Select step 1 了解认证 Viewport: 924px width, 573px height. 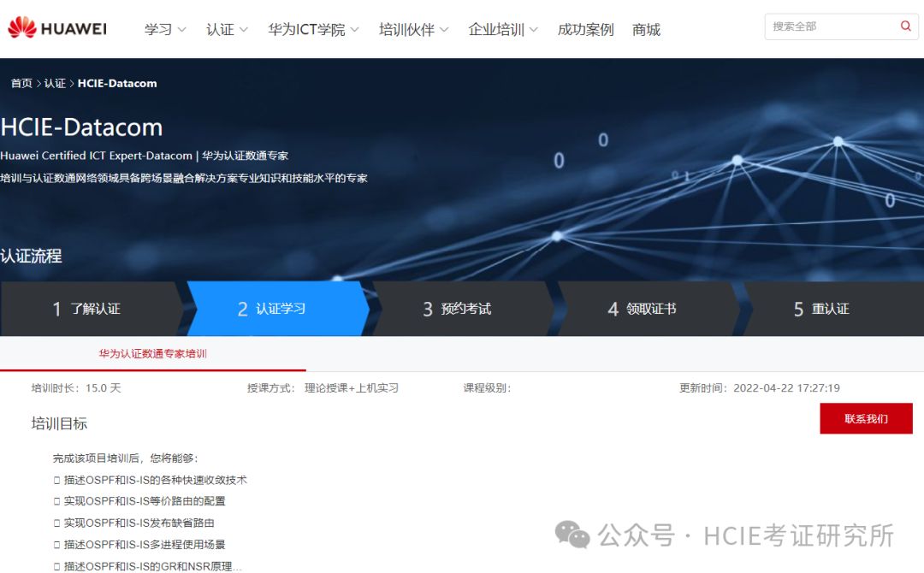(92, 309)
